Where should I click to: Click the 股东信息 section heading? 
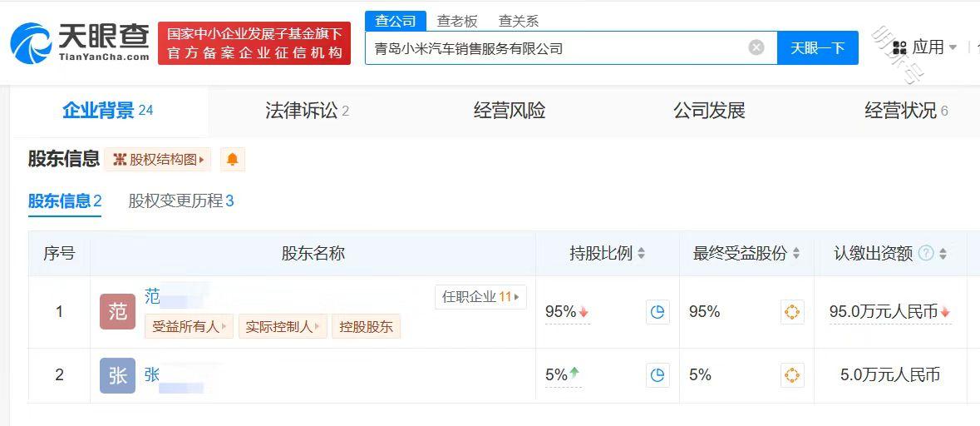64,159
